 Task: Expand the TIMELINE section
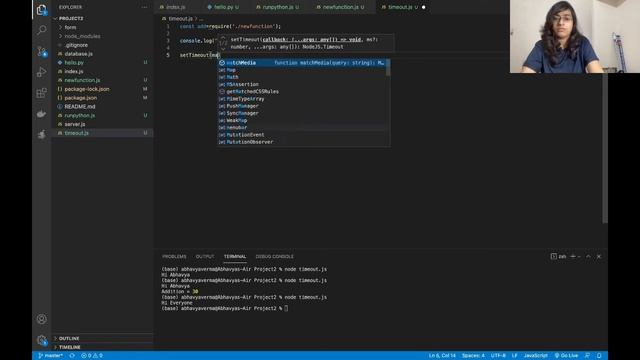tap(102, 347)
